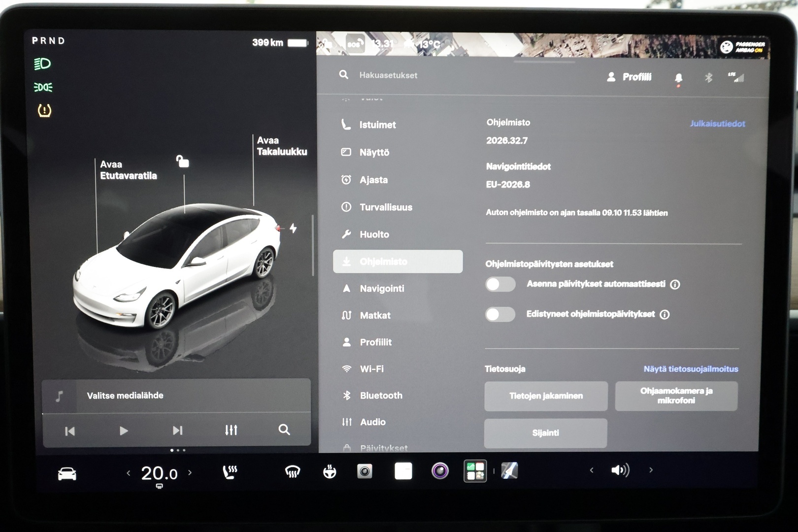
Task: Mute the volume speaker icon
Action: tap(620, 470)
